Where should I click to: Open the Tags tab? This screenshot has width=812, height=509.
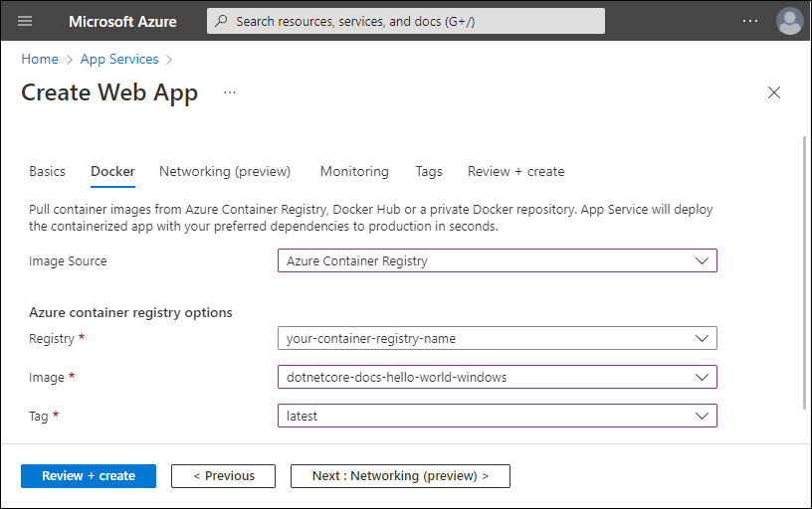click(x=429, y=171)
